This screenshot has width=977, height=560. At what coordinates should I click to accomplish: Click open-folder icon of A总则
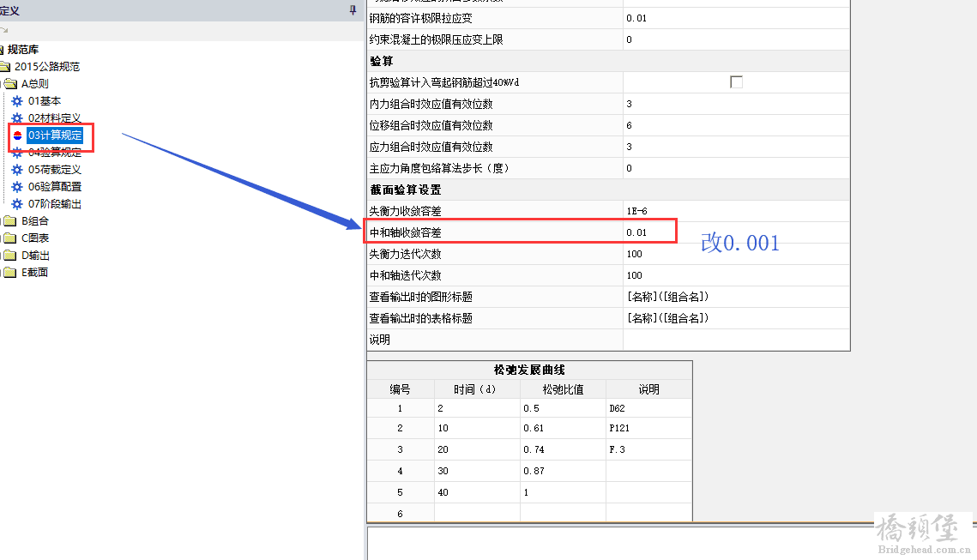tap(10, 83)
